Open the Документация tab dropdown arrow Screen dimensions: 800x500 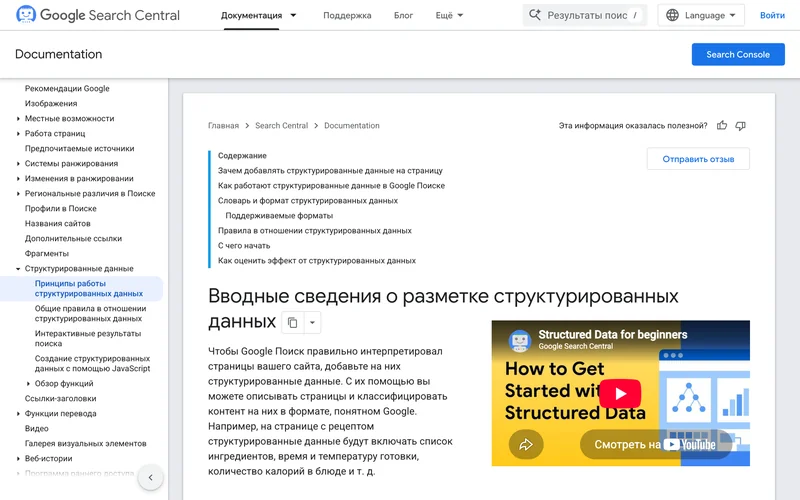(293, 15)
